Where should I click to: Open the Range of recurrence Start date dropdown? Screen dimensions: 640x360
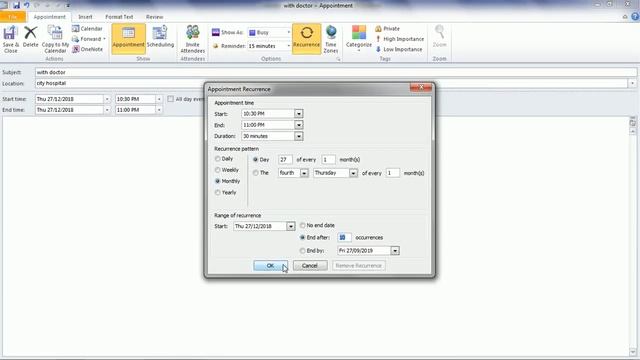pyautogui.click(x=291, y=226)
